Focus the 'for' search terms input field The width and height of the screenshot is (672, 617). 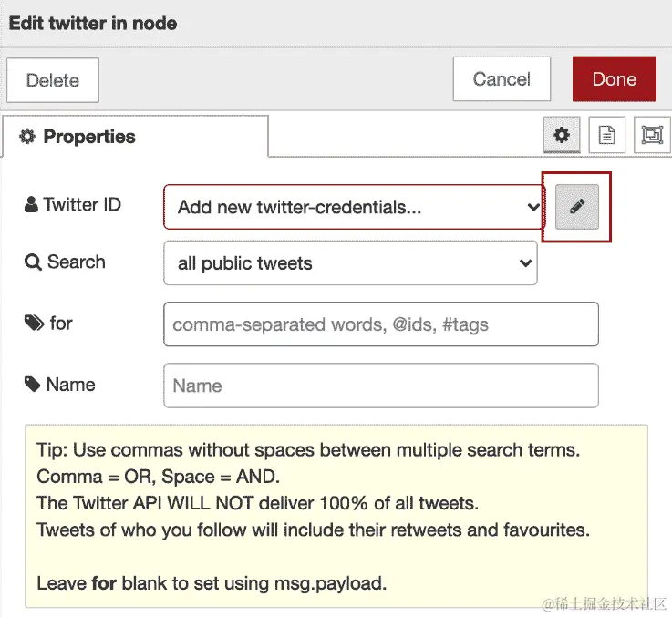click(x=381, y=324)
